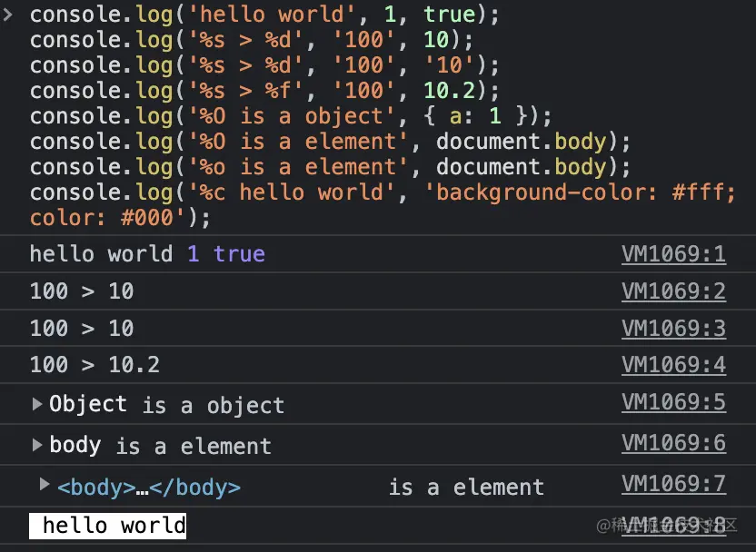
Task: Click the 'hello world 1 true' output
Action: [x=147, y=254]
